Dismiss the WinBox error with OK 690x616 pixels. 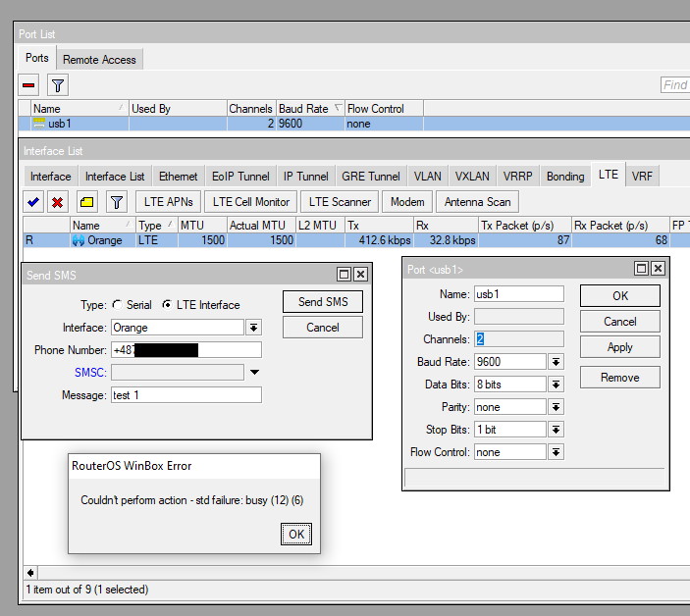[x=294, y=534]
